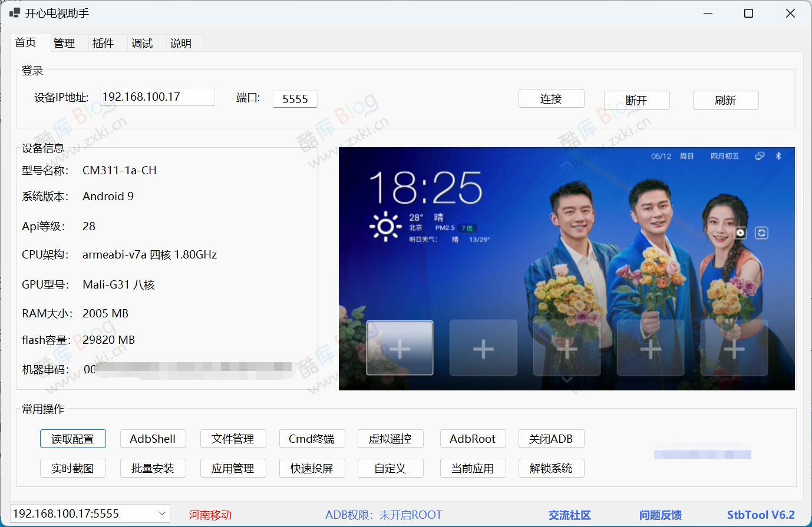Open the 交流社区 link

(x=569, y=515)
